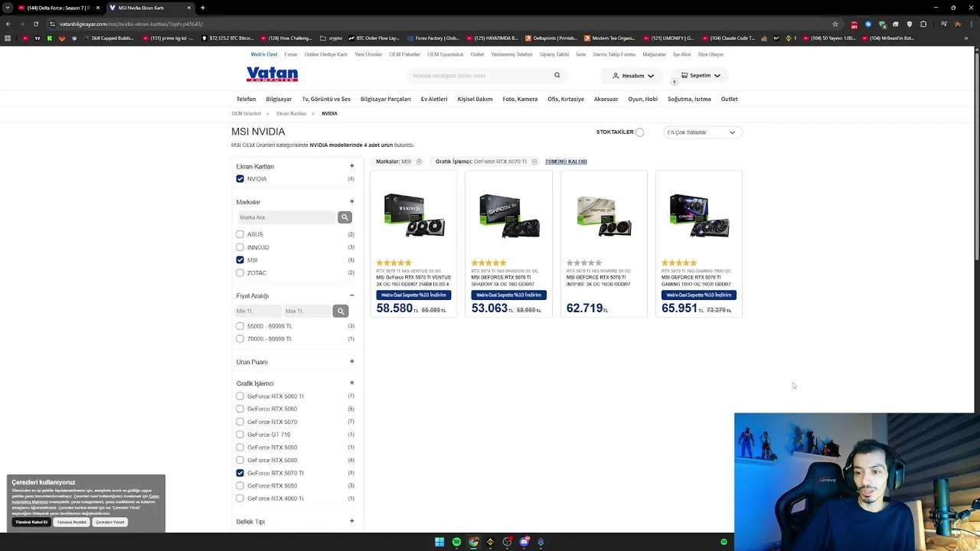
Task: Open the BTC Order Flow bookmark
Action: 375,37
